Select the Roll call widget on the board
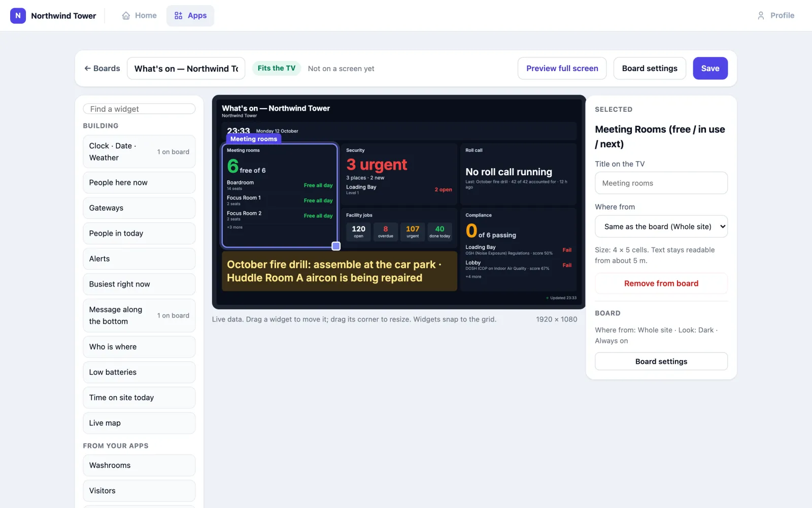 (518, 174)
